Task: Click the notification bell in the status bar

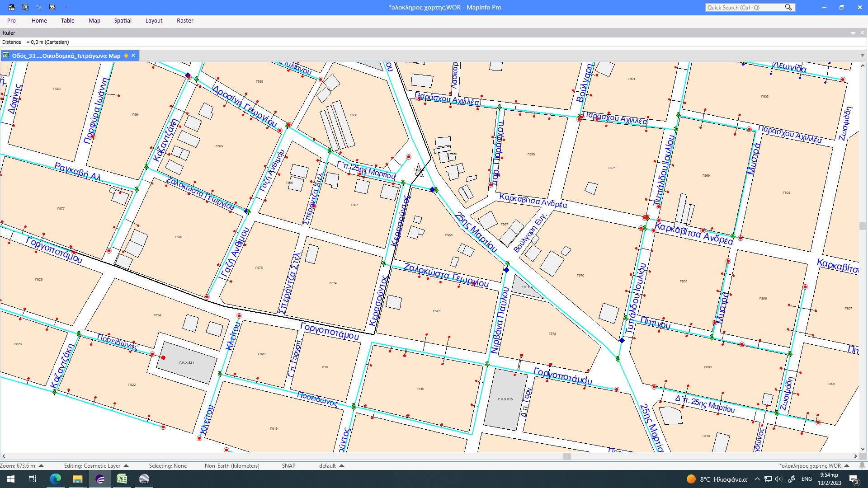Action: coord(862,465)
